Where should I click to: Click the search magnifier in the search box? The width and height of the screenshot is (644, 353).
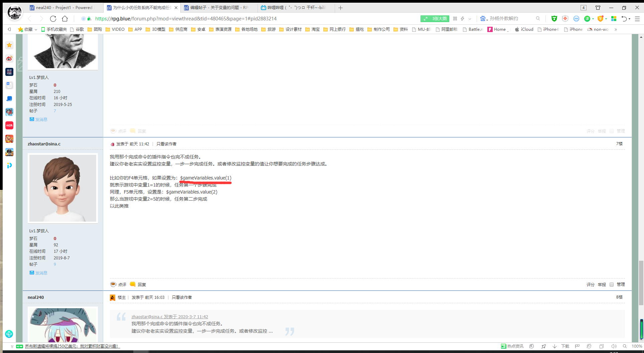(538, 19)
